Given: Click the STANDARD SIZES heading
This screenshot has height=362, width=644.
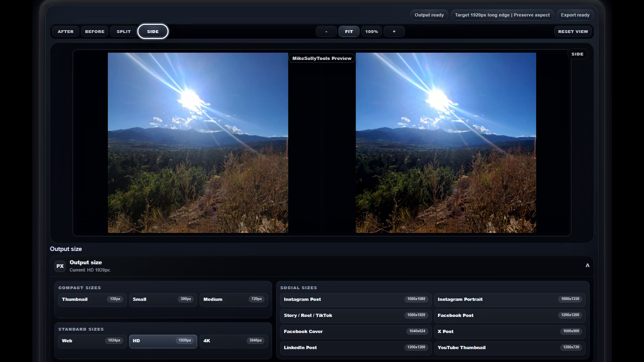Looking at the screenshot, I should click(81, 329).
